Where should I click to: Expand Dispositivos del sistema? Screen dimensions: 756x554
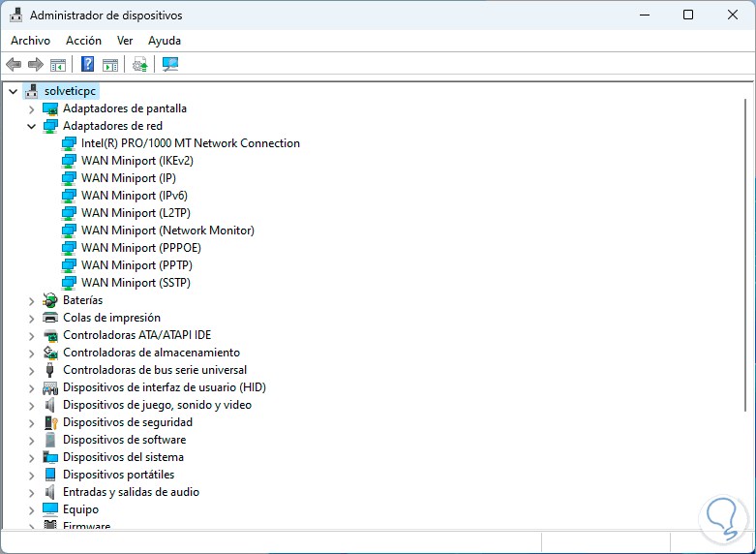click(x=32, y=458)
